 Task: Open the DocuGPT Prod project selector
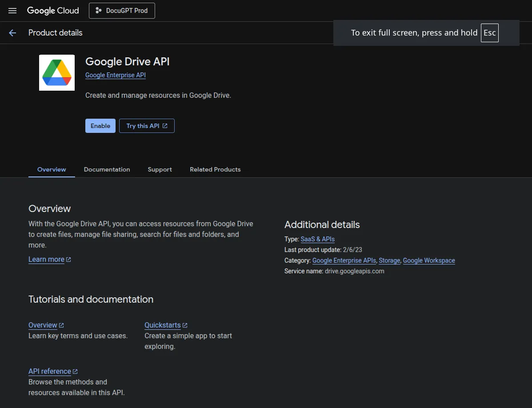pyautogui.click(x=122, y=11)
